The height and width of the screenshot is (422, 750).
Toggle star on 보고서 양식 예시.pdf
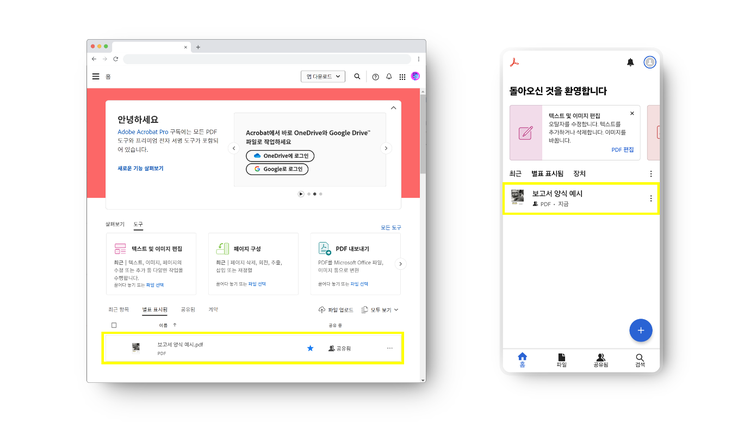point(310,348)
